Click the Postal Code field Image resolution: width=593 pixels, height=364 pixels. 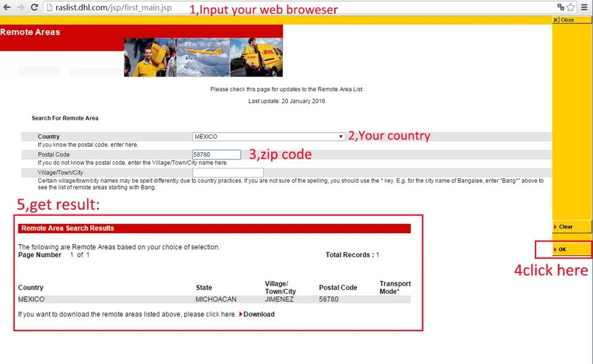click(x=216, y=154)
